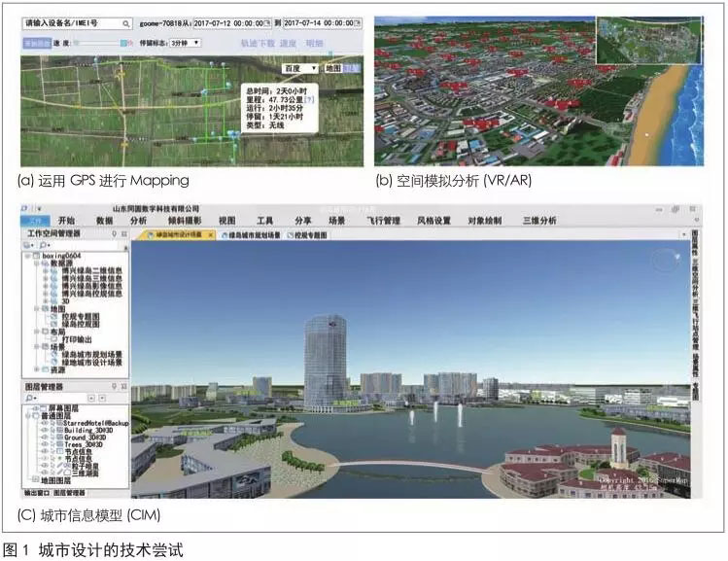The height and width of the screenshot is (561, 728).
Task: Click the compass navigation control in the 3D scene
Action: point(666,260)
